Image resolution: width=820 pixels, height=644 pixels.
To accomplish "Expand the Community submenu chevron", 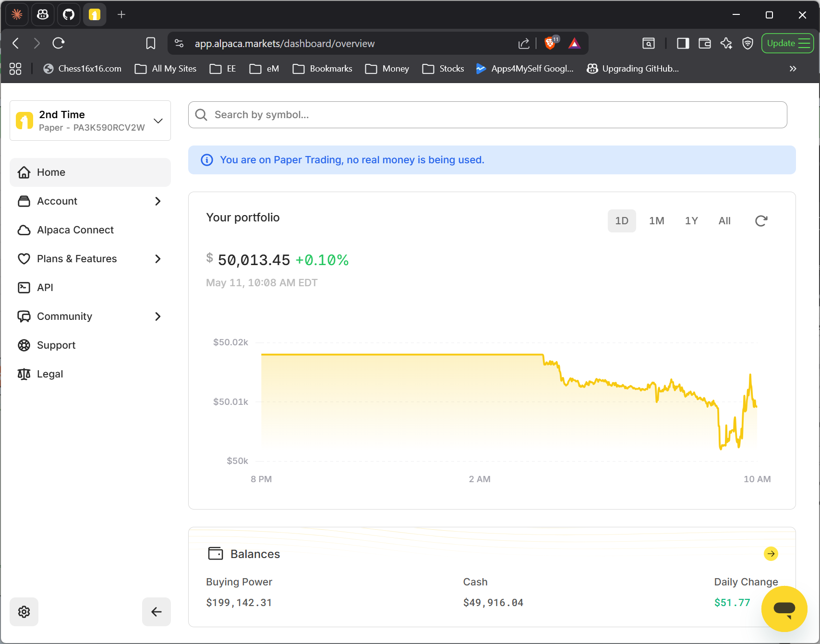I will point(158,316).
